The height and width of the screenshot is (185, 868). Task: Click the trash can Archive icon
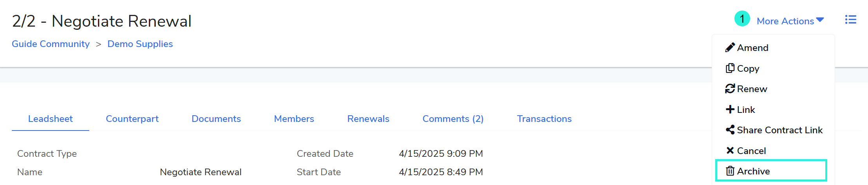pos(730,171)
